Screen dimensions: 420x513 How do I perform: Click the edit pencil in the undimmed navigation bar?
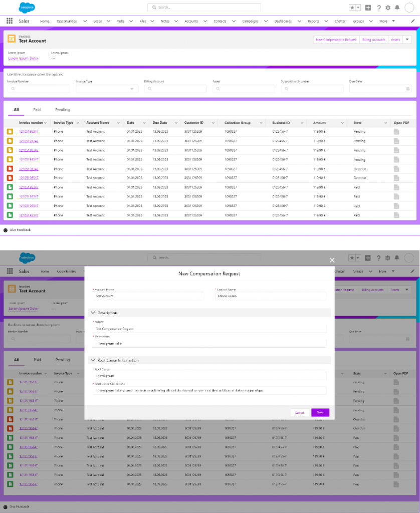pyautogui.click(x=412, y=21)
